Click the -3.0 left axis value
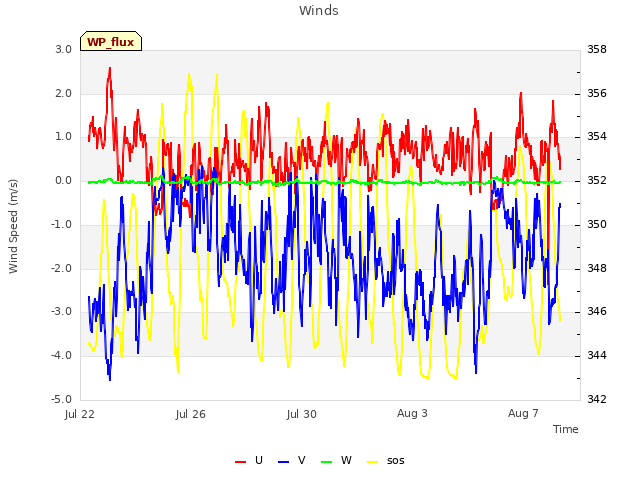The image size is (640, 480). (x=61, y=311)
